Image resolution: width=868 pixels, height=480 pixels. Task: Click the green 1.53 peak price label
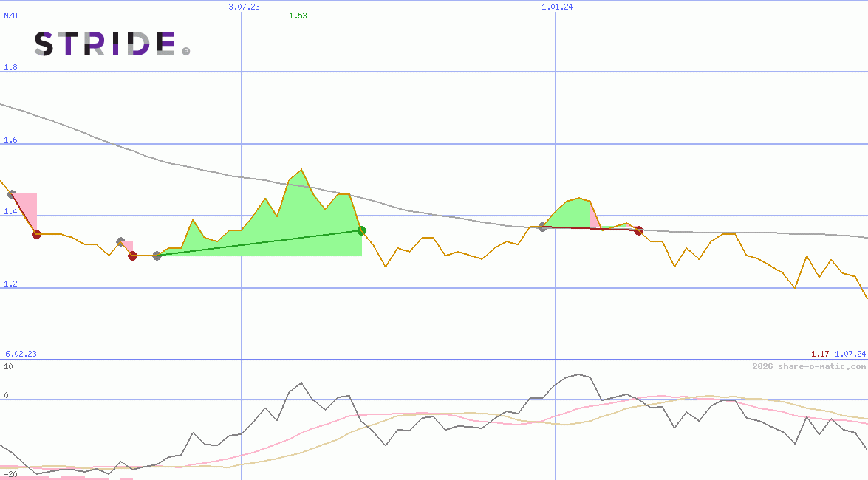click(x=298, y=16)
